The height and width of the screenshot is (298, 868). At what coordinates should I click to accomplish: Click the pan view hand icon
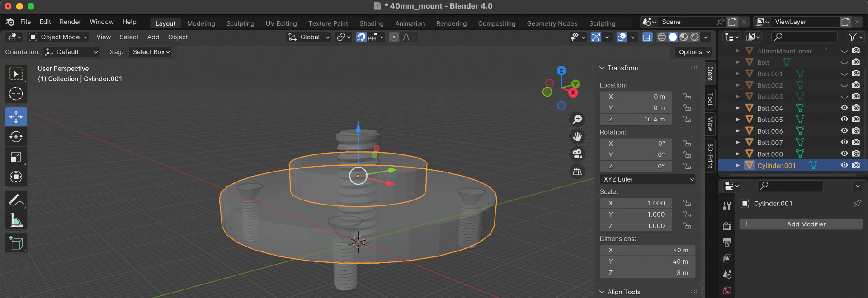(x=577, y=136)
